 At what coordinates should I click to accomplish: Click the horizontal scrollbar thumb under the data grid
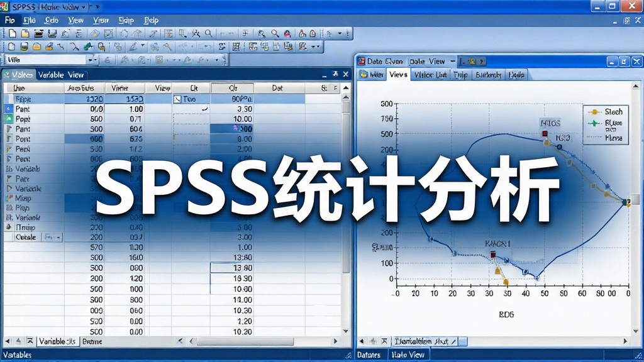(x=245, y=341)
